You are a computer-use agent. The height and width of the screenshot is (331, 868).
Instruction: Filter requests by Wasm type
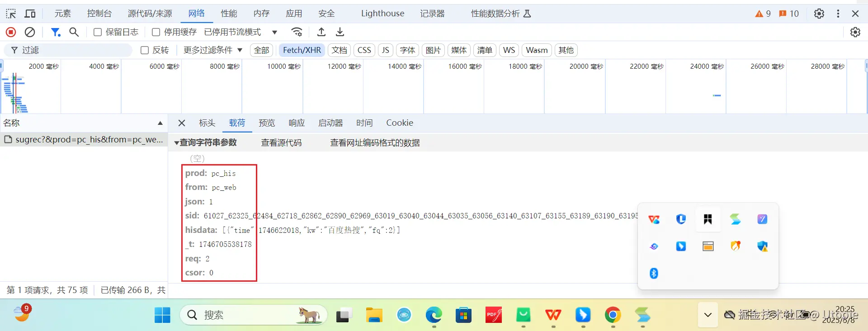pyautogui.click(x=537, y=50)
